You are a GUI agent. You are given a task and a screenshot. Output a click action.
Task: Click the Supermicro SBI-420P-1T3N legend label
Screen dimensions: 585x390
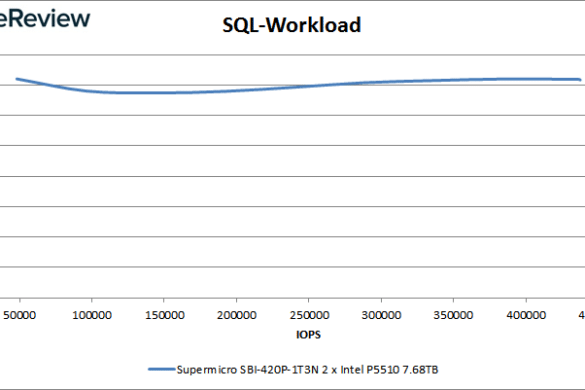point(307,369)
